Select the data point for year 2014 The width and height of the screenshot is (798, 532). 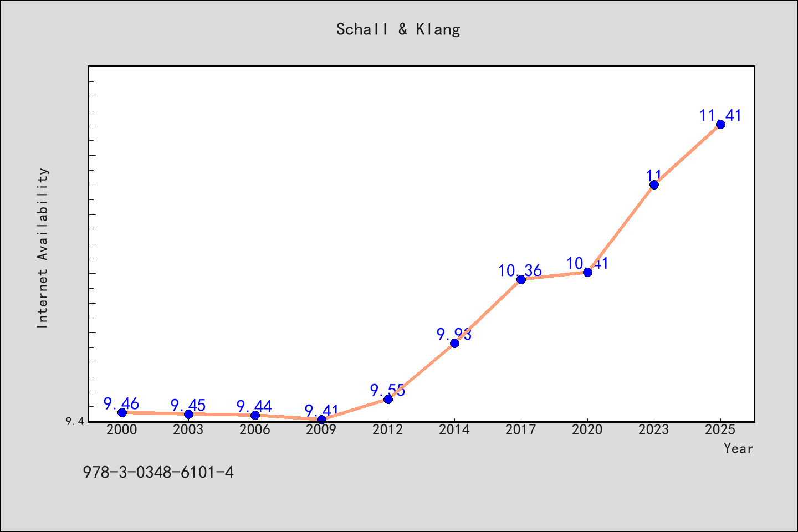[x=454, y=343]
